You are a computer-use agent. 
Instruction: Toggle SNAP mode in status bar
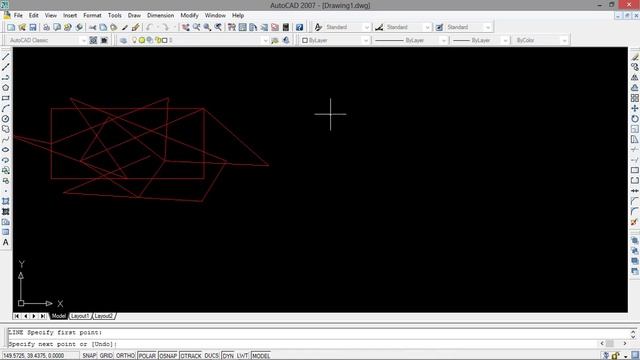(x=89, y=356)
